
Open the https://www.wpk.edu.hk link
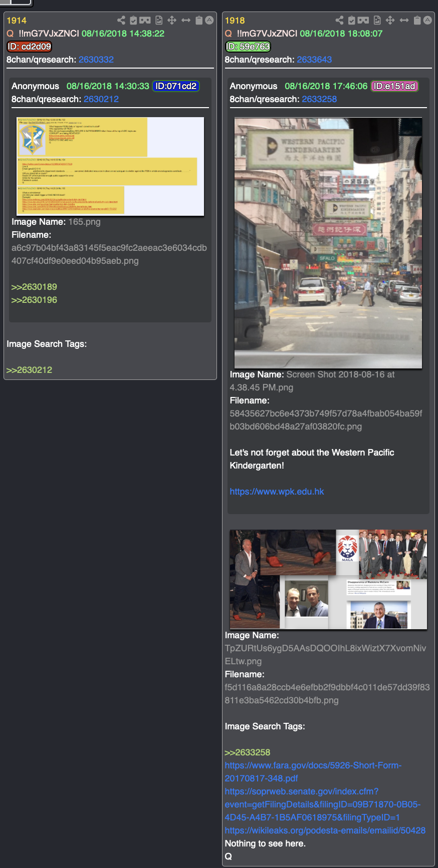pos(277,492)
